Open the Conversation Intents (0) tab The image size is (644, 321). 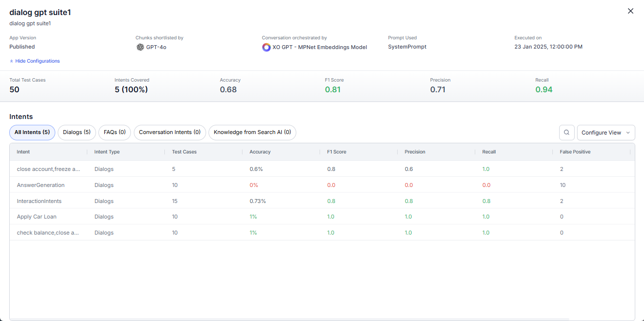[170, 132]
